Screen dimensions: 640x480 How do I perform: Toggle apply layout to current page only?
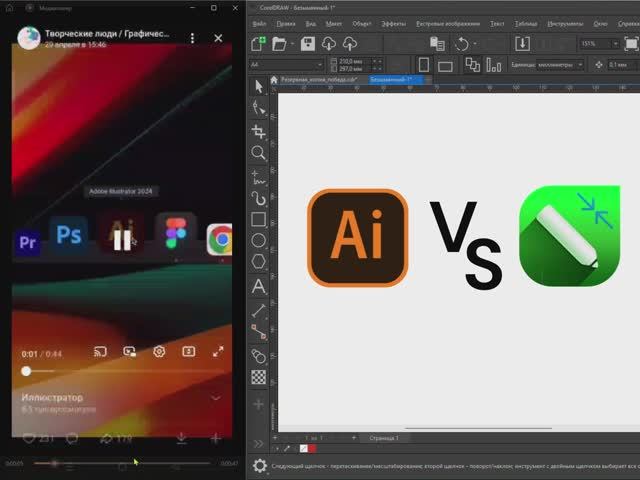point(494,64)
